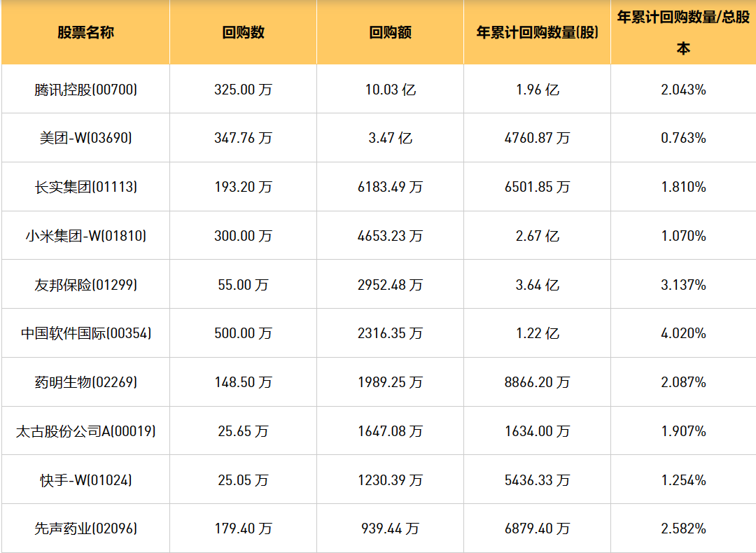Image resolution: width=756 pixels, height=553 pixels.
Task: Click the 中国软件国际(00354) stock name
Action: coord(85,333)
